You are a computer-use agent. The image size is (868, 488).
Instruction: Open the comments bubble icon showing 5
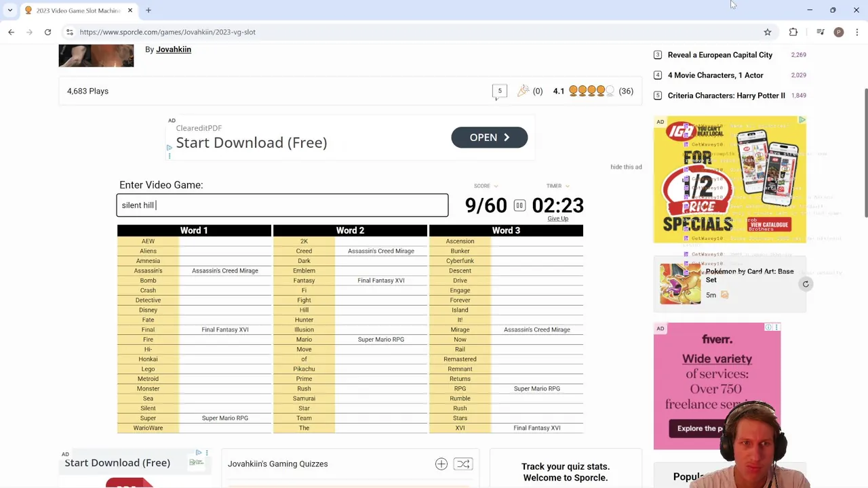pos(500,91)
